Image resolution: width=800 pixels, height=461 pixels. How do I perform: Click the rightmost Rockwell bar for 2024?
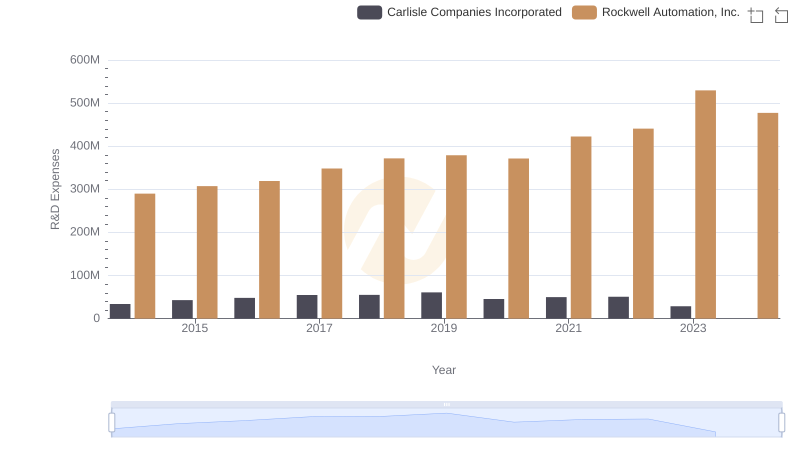click(x=767, y=216)
